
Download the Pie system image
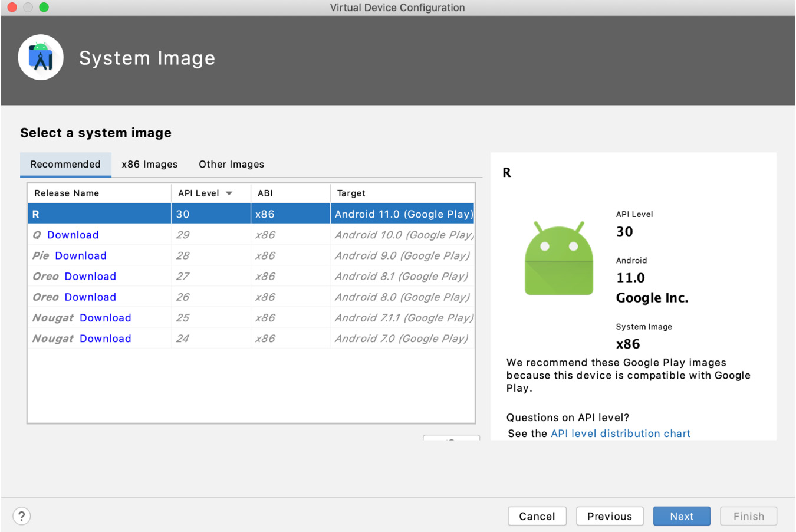(x=81, y=255)
